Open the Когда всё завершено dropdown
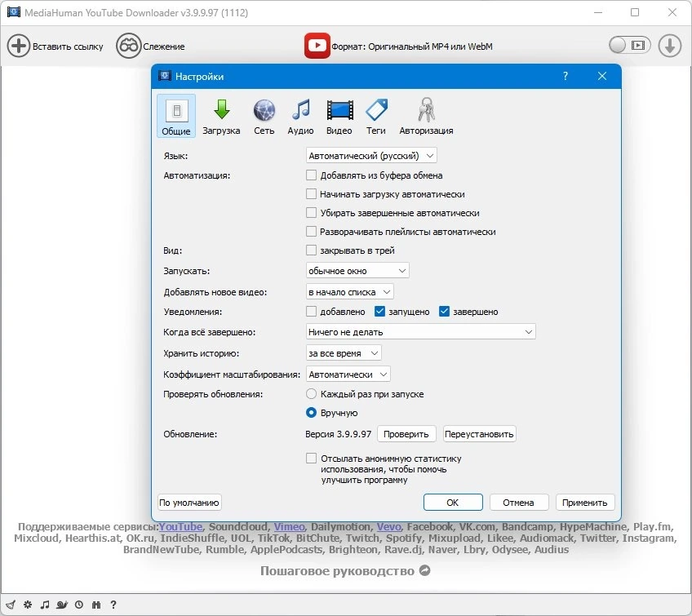The image size is (692, 616). tap(420, 332)
